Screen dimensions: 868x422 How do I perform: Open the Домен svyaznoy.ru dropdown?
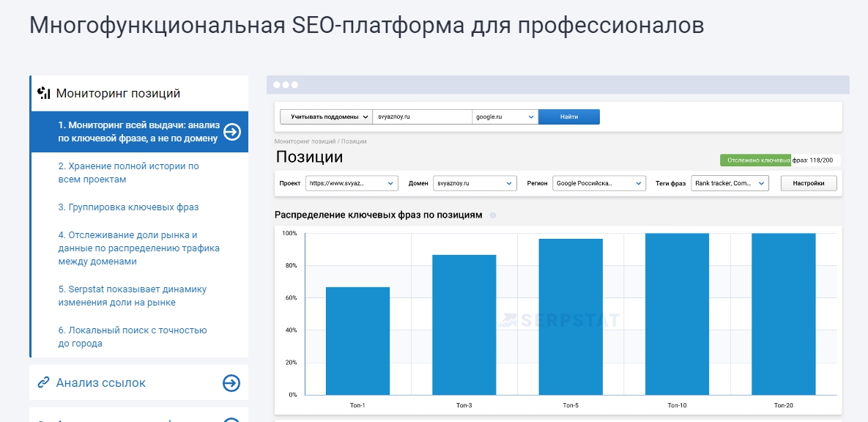click(475, 183)
